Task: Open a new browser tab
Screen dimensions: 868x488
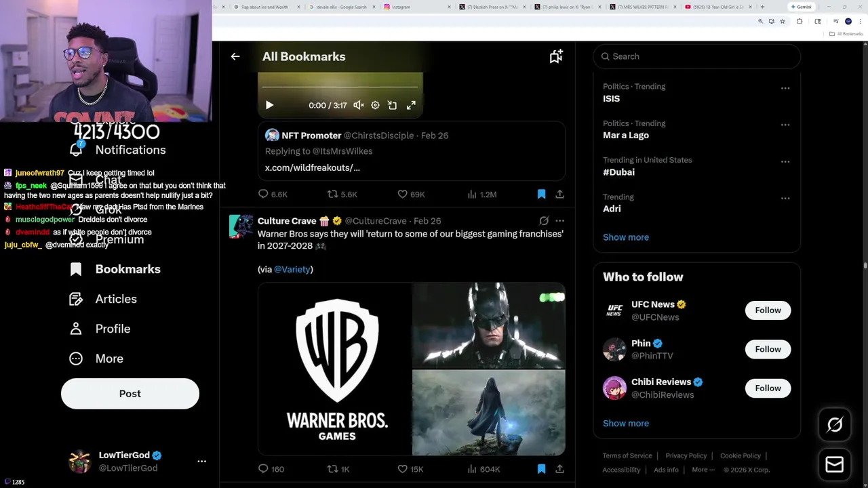Action: [x=762, y=7]
